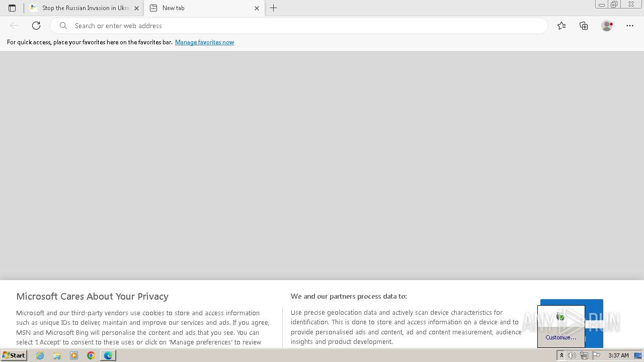The image size is (644, 362).
Task: Open Windows Media Player from the taskbar
Action: tap(74, 355)
